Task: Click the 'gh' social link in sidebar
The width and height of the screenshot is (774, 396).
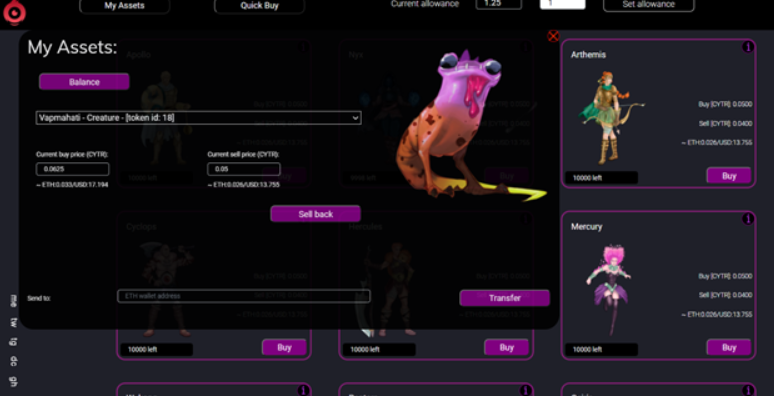Action: [13, 381]
